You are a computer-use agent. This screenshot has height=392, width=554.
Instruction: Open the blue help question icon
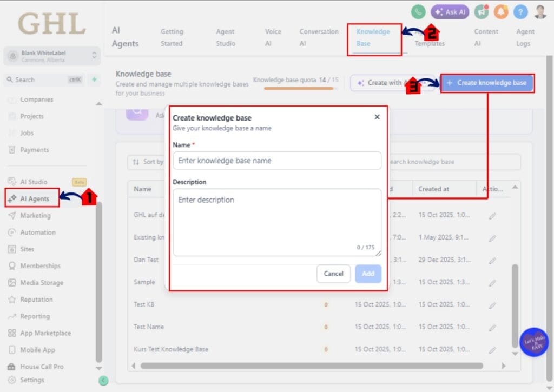520,12
